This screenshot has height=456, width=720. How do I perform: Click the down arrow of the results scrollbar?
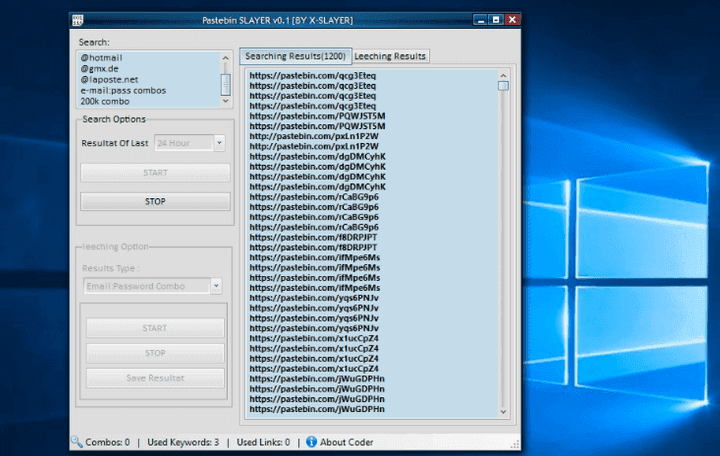(x=503, y=411)
